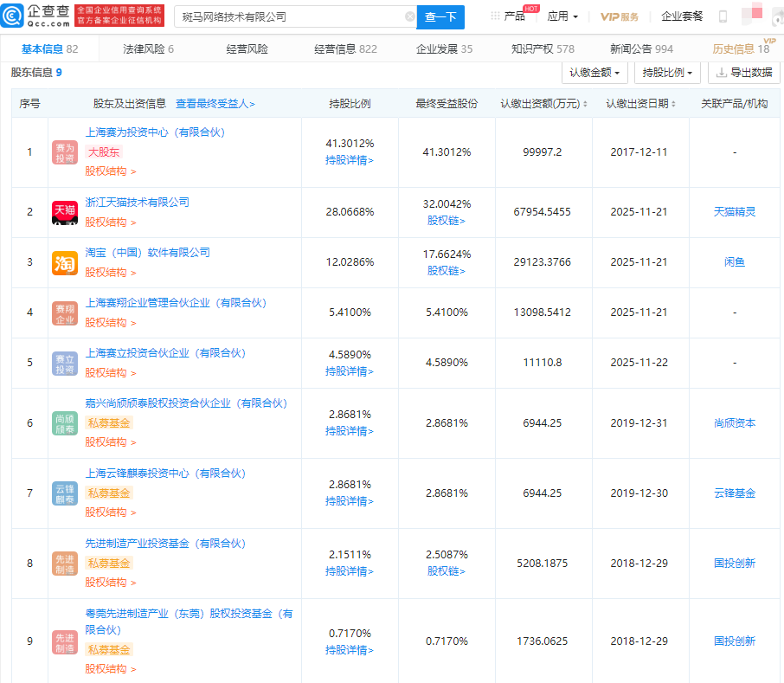Screen dimensions: 784x683
Task: Clear the search box with the X icon
Action: click(409, 16)
